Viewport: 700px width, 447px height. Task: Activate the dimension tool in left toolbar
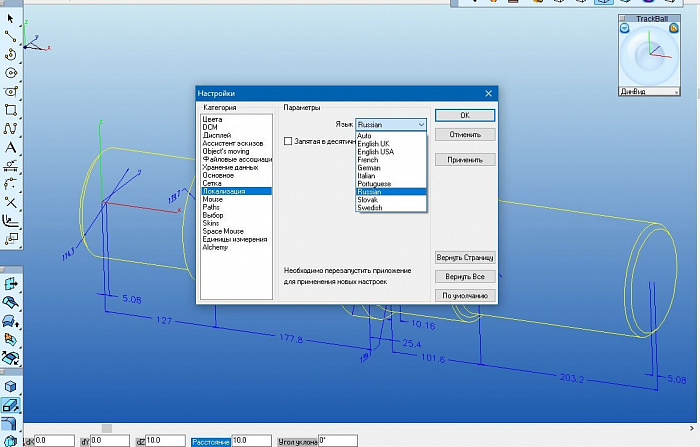coord(10,166)
